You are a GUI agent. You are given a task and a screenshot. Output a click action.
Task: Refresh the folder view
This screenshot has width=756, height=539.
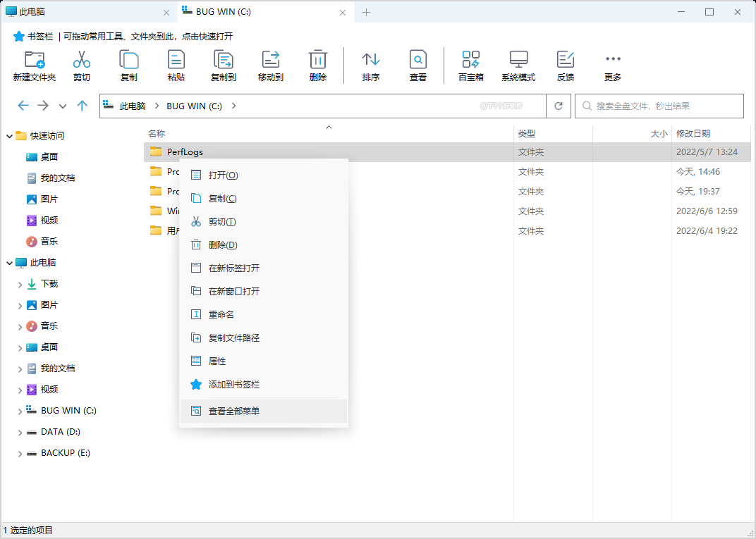(x=558, y=106)
